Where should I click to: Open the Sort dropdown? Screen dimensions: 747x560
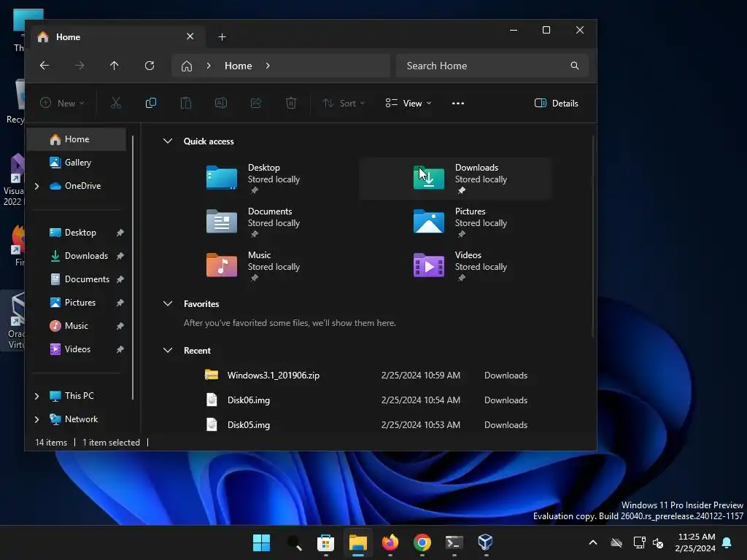click(344, 103)
